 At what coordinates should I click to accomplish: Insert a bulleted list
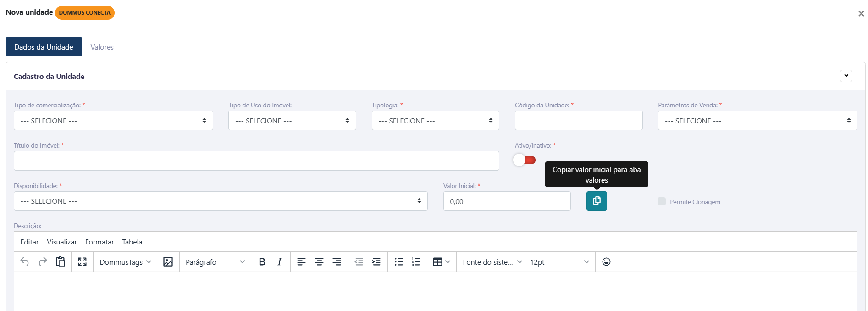(398, 262)
